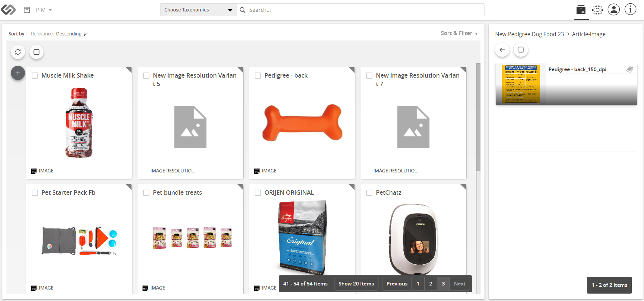Click the Previous page button
This screenshot has height=301, width=644.
397,284
